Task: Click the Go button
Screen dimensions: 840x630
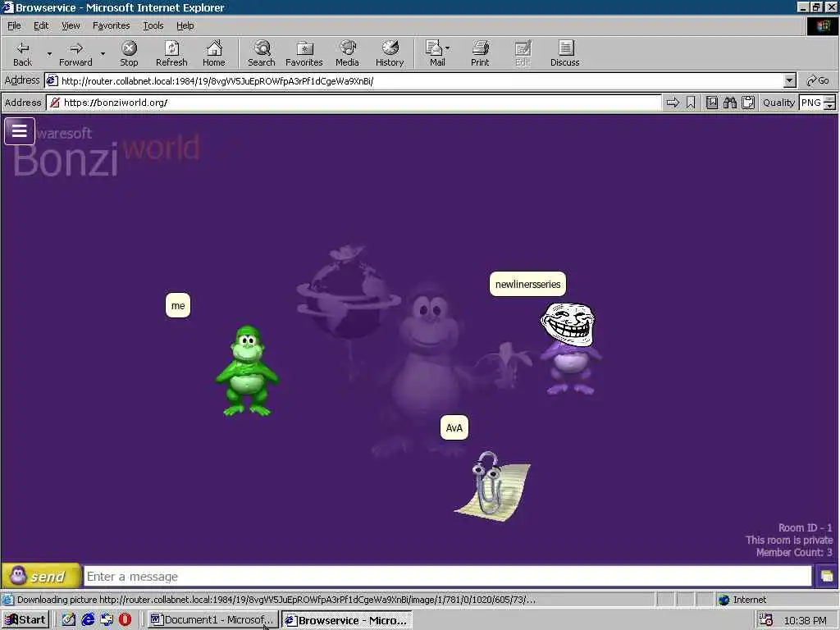Action: pos(818,81)
